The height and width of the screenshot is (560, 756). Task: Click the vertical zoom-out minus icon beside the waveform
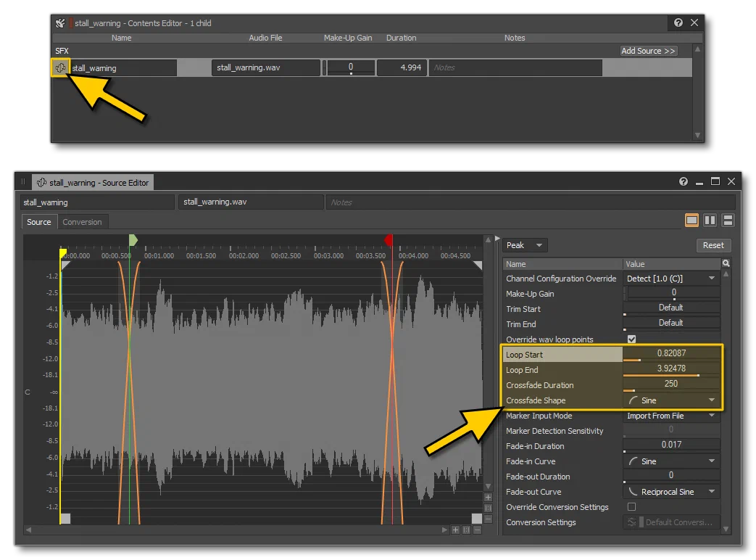[x=488, y=519]
